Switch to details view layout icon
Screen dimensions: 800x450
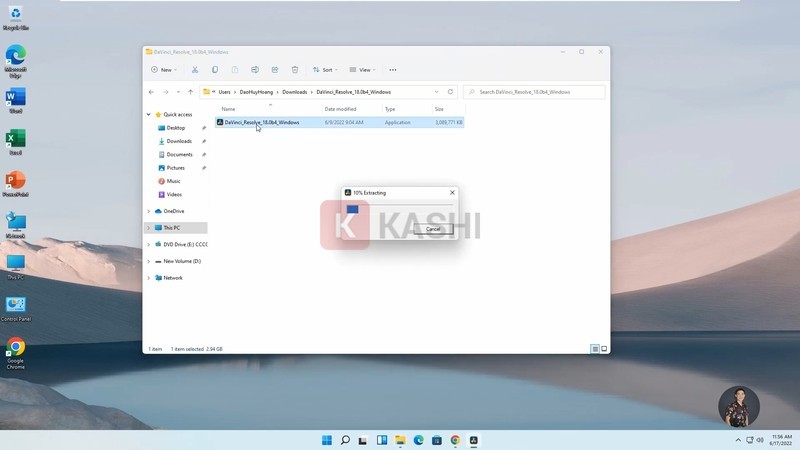(595, 349)
